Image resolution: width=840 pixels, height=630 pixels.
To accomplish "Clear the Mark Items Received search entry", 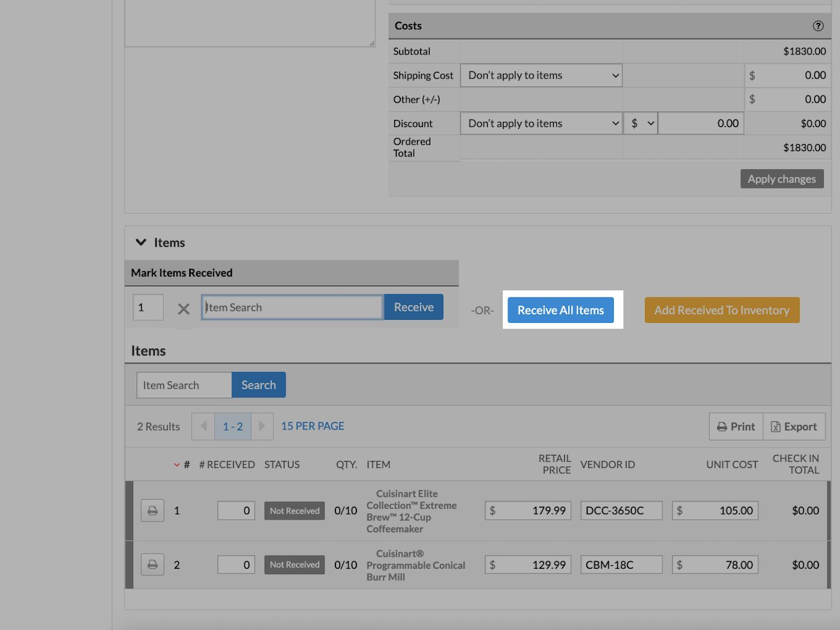I will [x=184, y=307].
